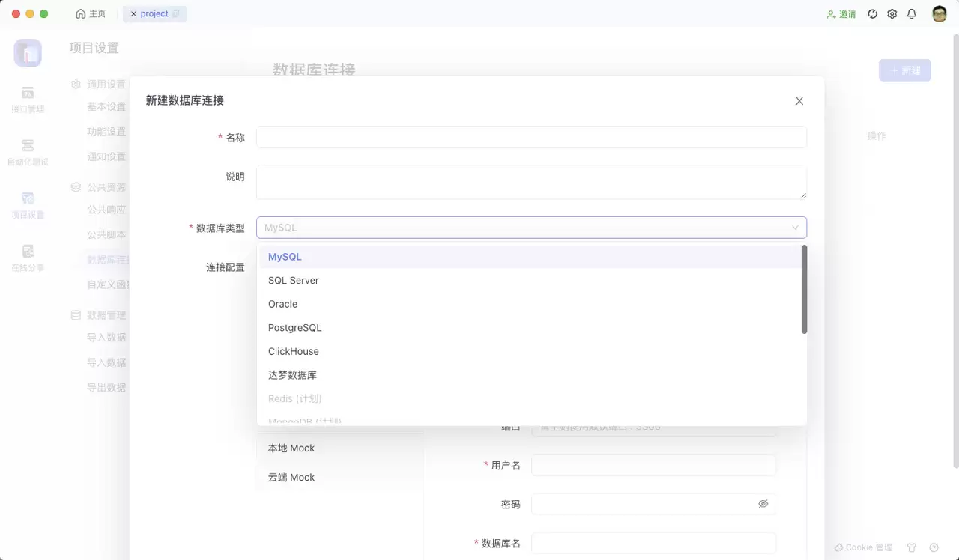This screenshot has height=560, width=959.
Task: Open Cookie 管理 at bottom right
Action: point(863,547)
